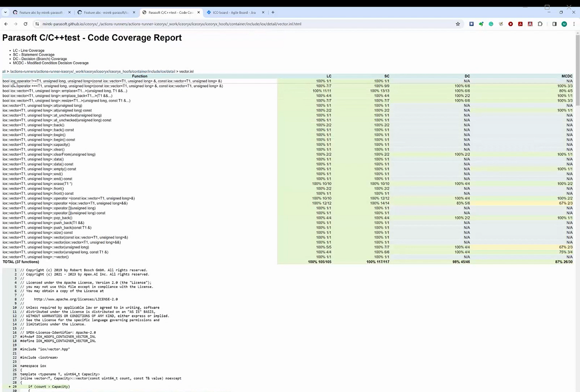Screen dimensions: 580x392
Task: Open Chrome's three-dot menu
Action: pyautogui.click(x=574, y=24)
